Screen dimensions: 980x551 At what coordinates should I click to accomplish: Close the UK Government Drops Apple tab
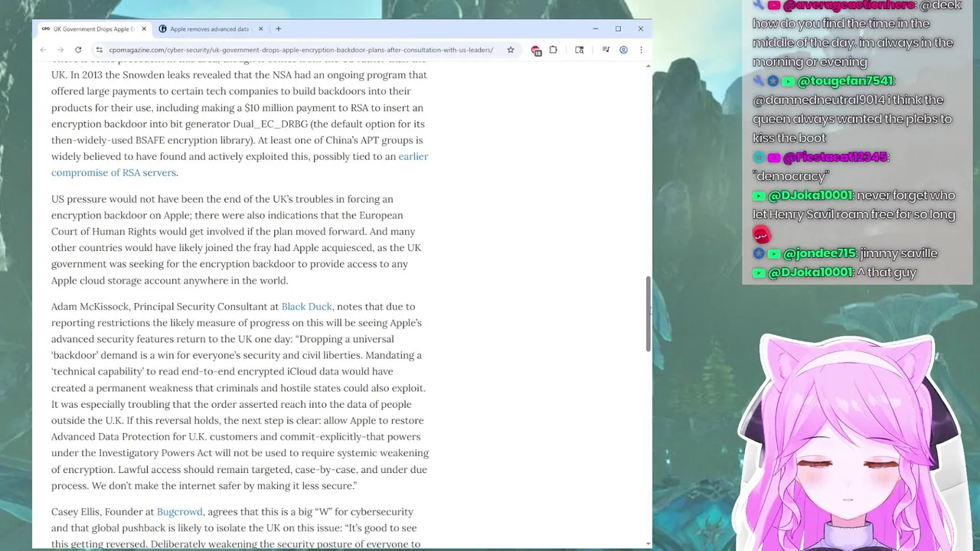click(x=143, y=29)
